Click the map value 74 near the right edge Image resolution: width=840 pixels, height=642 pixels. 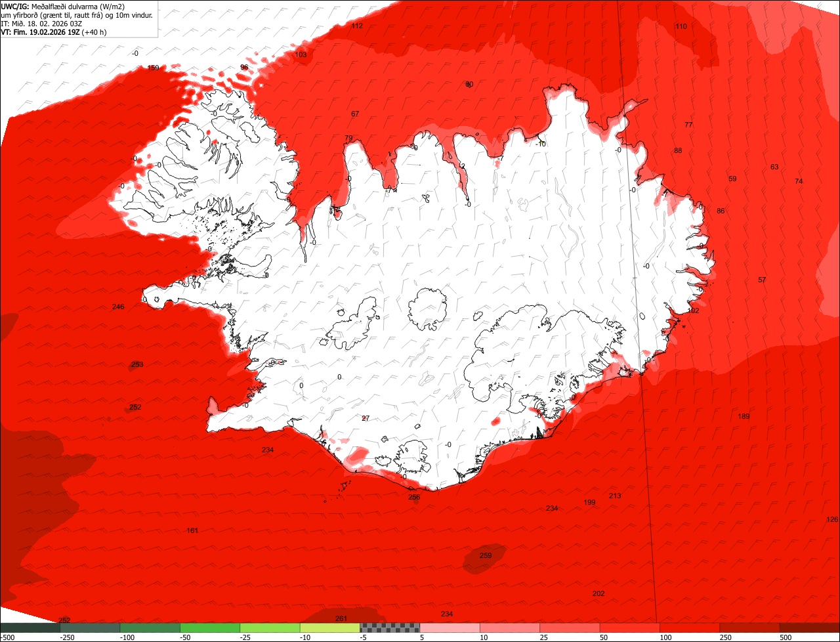[799, 181]
